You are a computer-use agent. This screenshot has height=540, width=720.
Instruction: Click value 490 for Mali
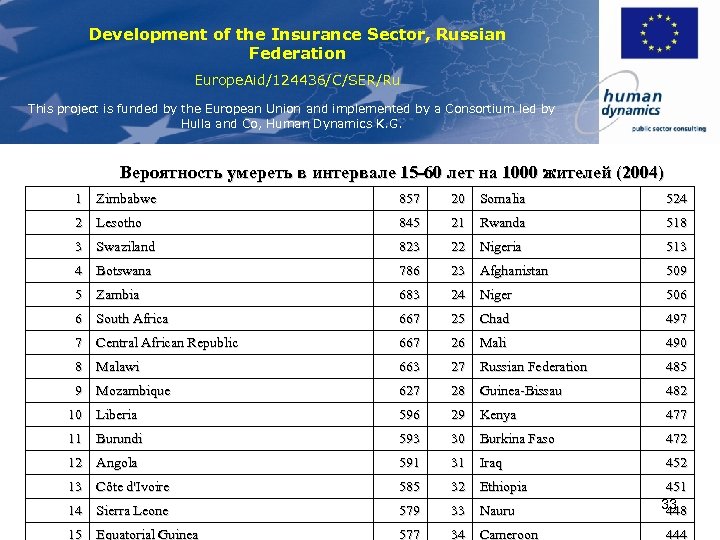676,343
